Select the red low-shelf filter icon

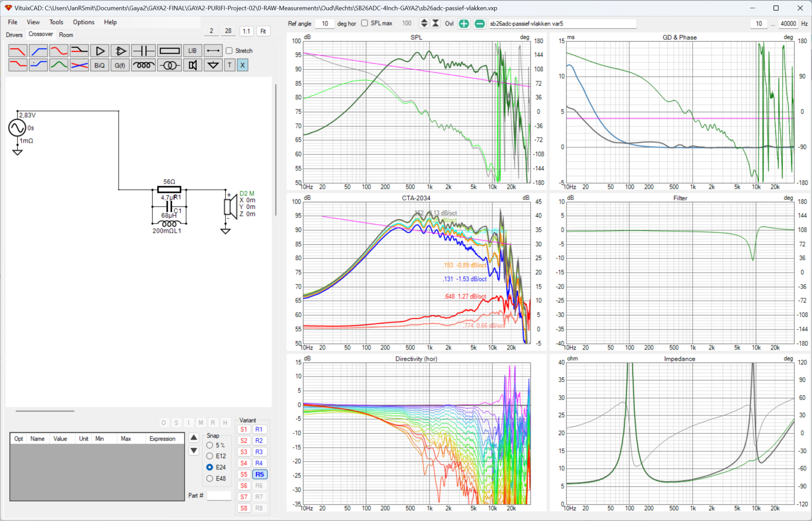click(x=18, y=65)
